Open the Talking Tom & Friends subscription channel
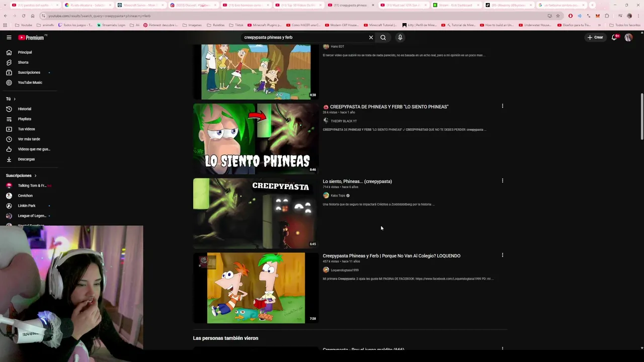Viewport: 644px width, 362px height. [32, 186]
